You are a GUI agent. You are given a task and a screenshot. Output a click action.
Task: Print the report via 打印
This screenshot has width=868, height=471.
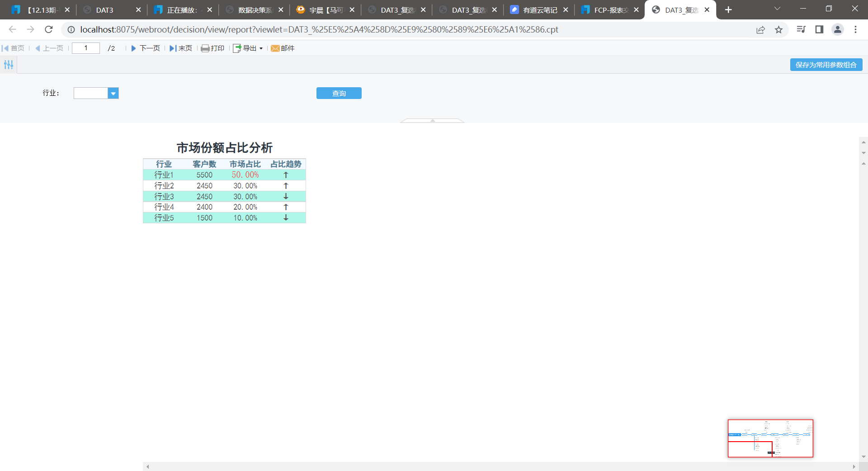(212, 48)
